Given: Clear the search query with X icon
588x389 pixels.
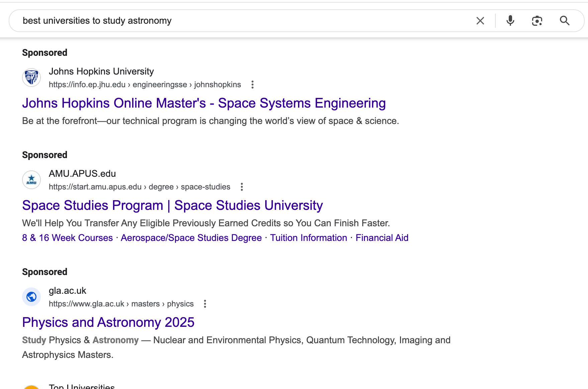Looking at the screenshot, I should (480, 21).
